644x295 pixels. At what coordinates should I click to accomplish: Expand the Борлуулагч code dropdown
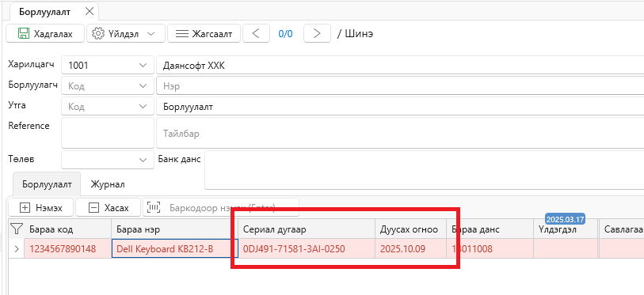tap(143, 85)
